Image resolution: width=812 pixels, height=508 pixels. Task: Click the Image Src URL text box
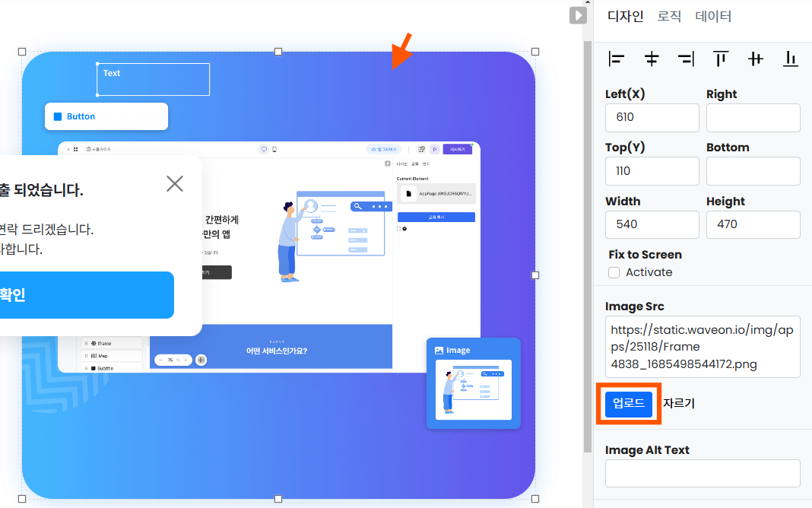[x=703, y=347]
